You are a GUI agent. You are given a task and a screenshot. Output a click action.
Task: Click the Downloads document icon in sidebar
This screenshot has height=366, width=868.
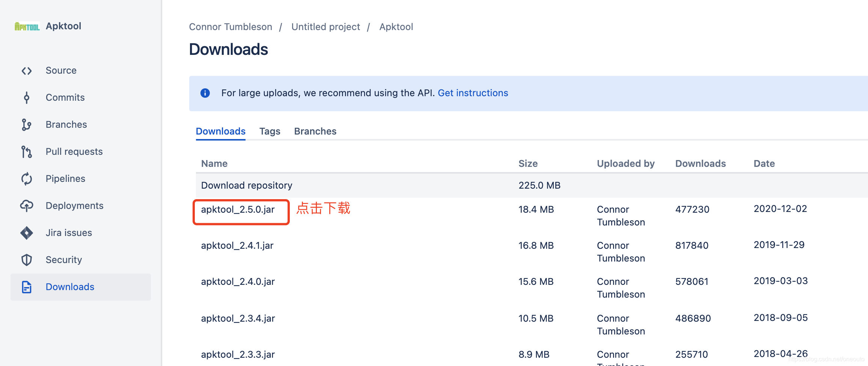coord(27,287)
